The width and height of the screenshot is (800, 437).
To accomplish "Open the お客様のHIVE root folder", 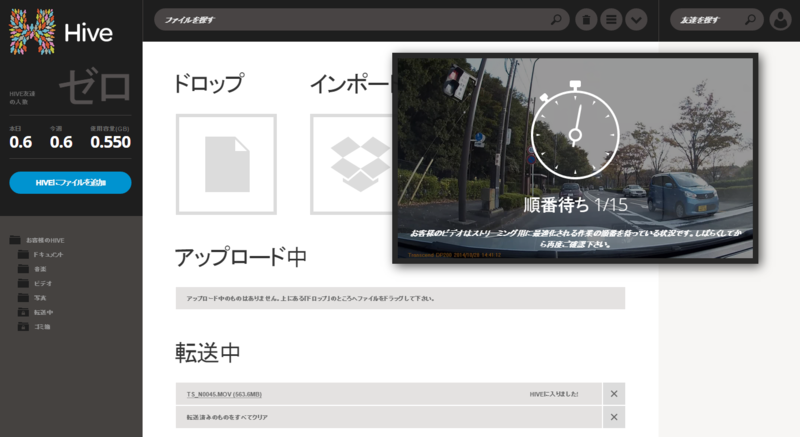I will (x=37, y=240).
